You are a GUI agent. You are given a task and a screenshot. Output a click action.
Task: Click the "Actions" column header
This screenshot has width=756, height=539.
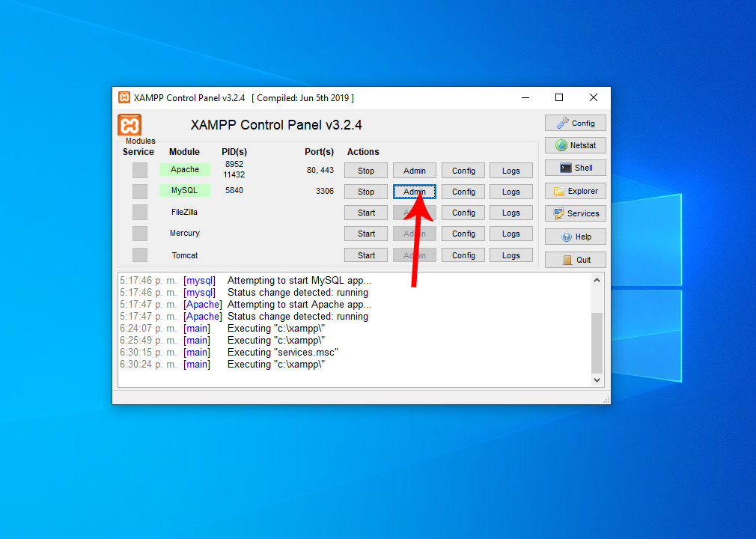363,152
